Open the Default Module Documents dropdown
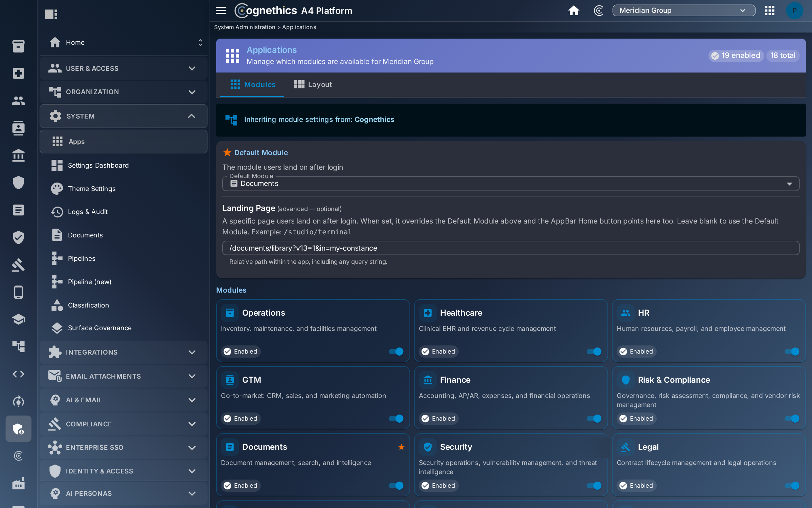Viewport: 812px width, 508px height. point(511,184)
